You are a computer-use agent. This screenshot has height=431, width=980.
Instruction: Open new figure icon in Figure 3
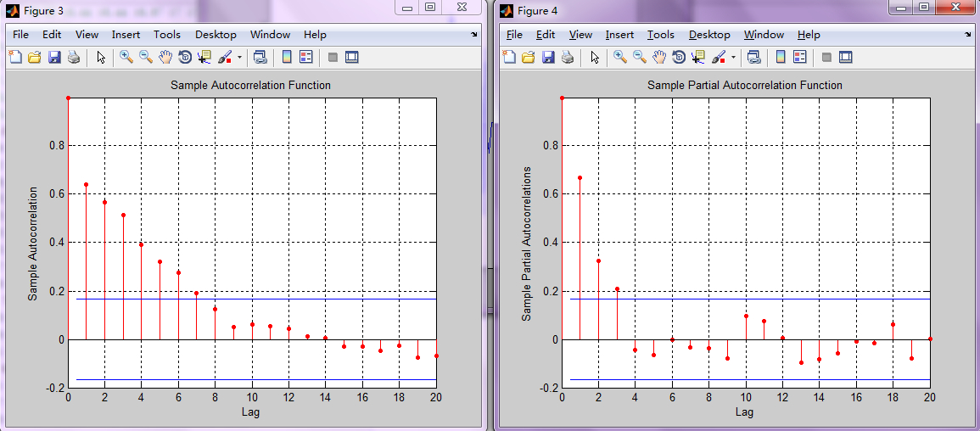tap(15, 58)
